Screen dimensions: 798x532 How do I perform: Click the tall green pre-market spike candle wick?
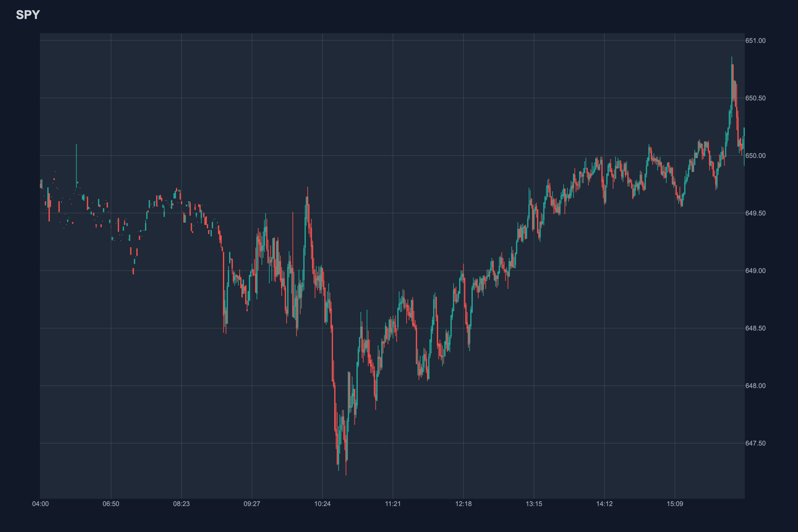[76, 163]
